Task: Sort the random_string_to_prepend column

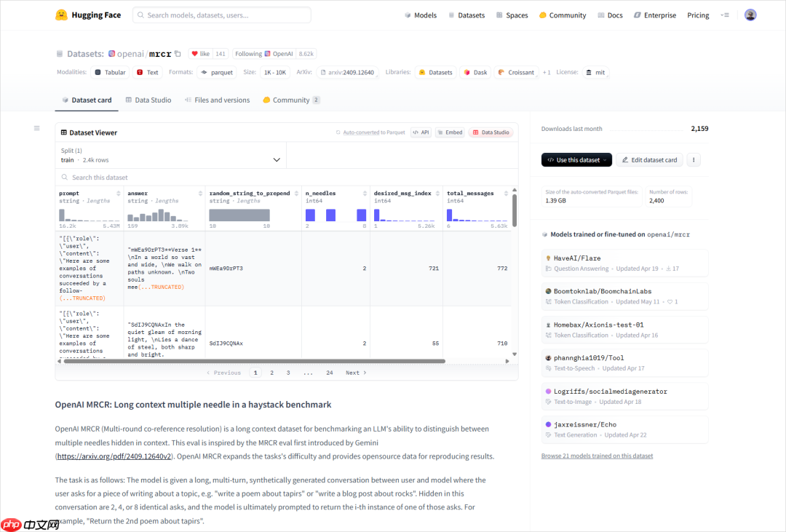Action: 296,194
